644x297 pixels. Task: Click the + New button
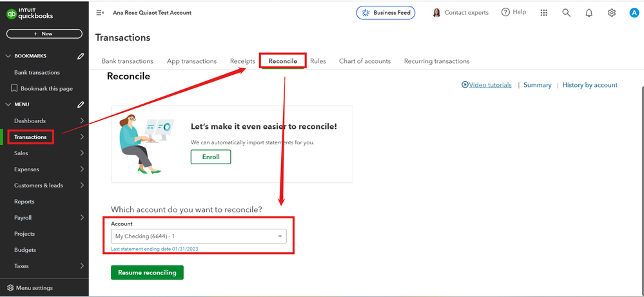pyautogui.click(x=44, y=34)
